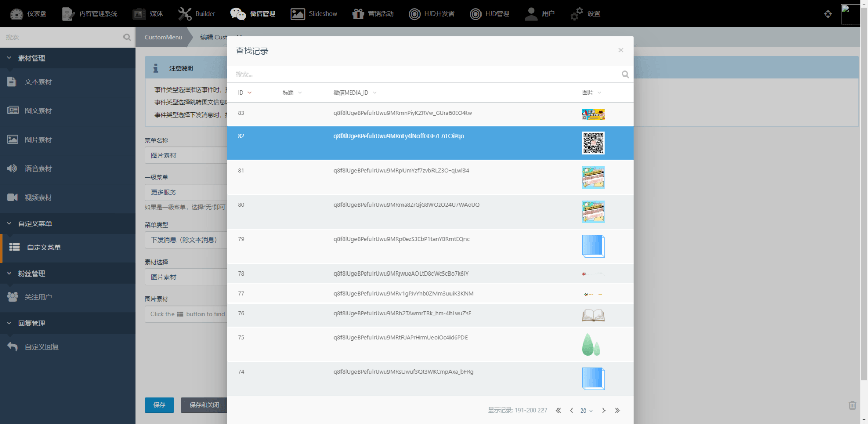Click the HJD管理 target icon
This screenshot has width=868, height=424.
[475, 14]
